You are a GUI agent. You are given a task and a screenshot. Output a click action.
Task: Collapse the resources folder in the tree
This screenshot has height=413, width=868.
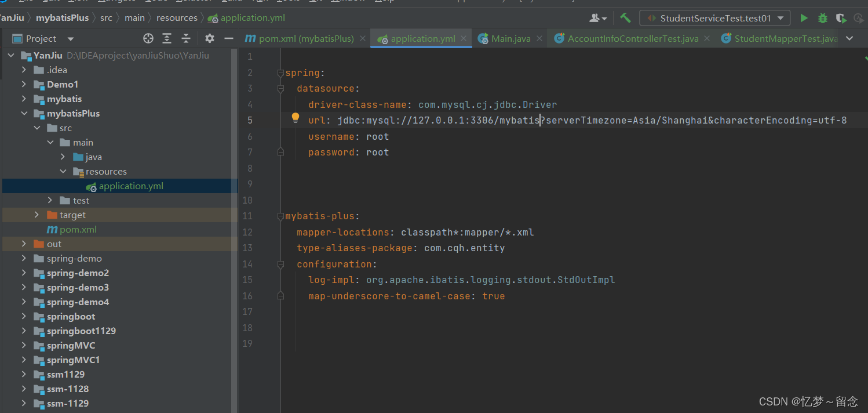point(64,171)
